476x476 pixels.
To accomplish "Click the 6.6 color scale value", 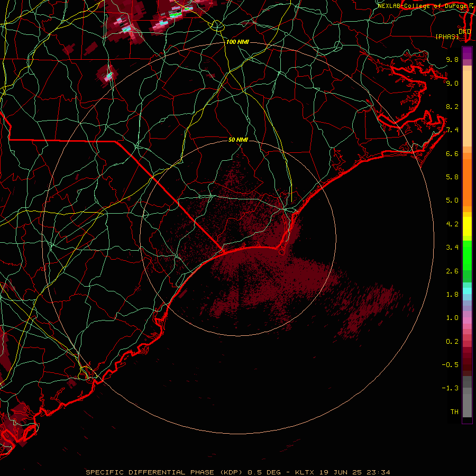I will point(452,153).
